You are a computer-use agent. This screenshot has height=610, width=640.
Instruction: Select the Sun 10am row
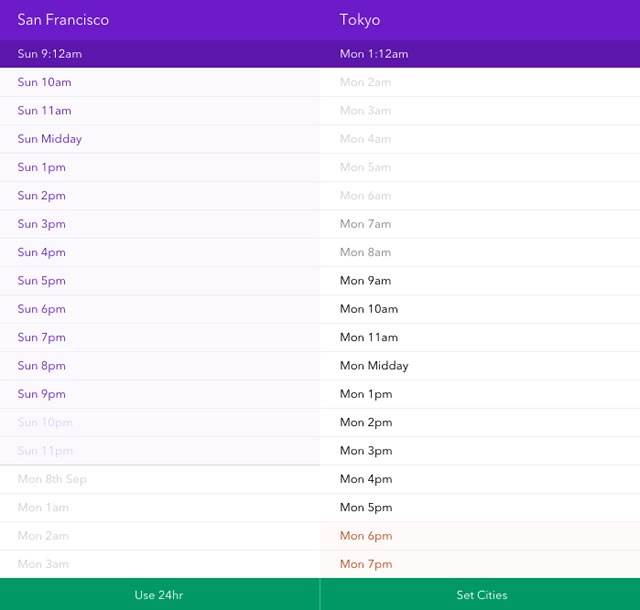[160, 82]
